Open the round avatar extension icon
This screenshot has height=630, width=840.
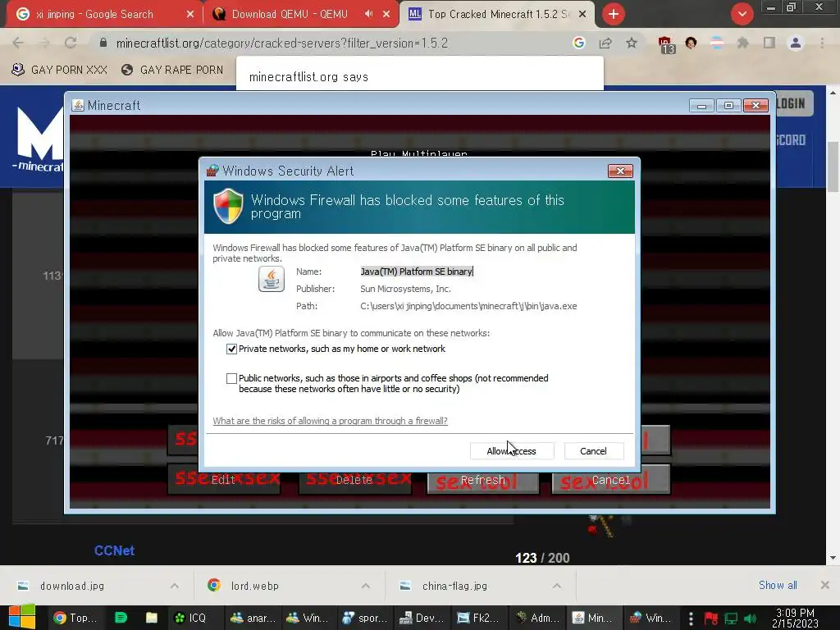coord(691,43)
